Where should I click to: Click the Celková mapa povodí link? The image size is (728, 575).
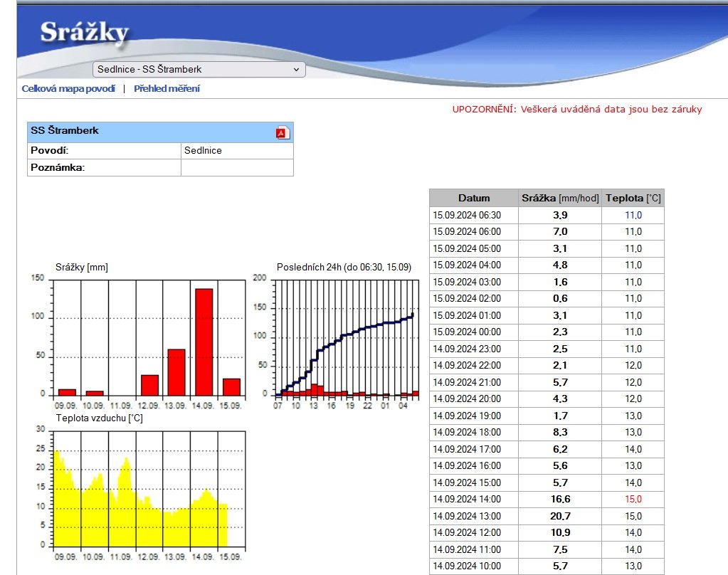(68, 89)
